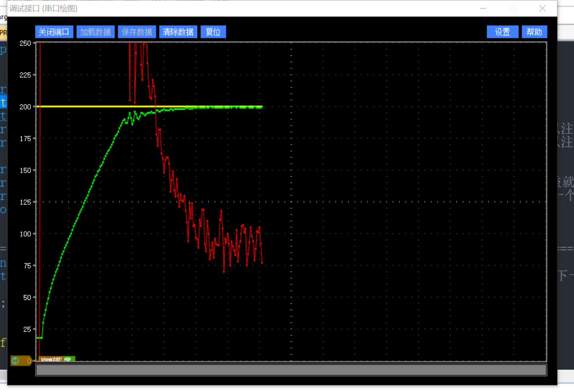
Task: Click the 关闭端口 button
Action: [54, 32]
